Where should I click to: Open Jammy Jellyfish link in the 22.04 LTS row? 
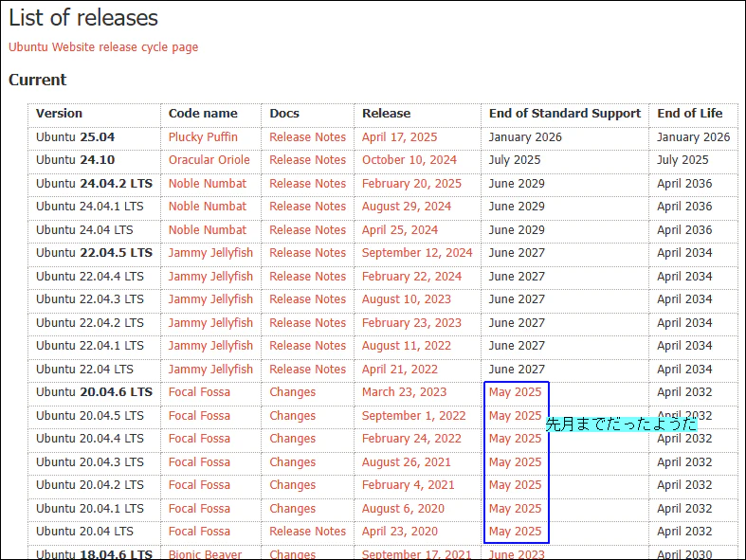pos(210,370)
